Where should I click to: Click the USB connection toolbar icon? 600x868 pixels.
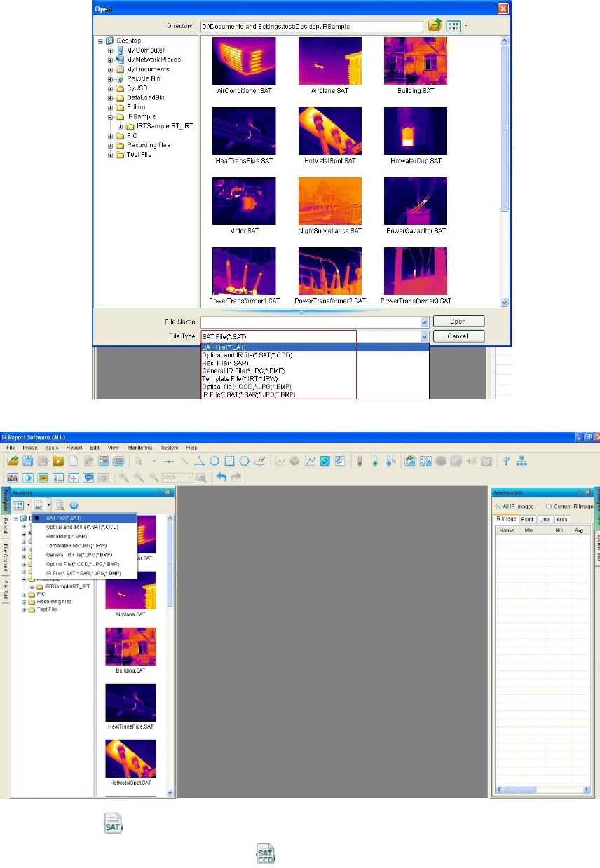(505, 461)
